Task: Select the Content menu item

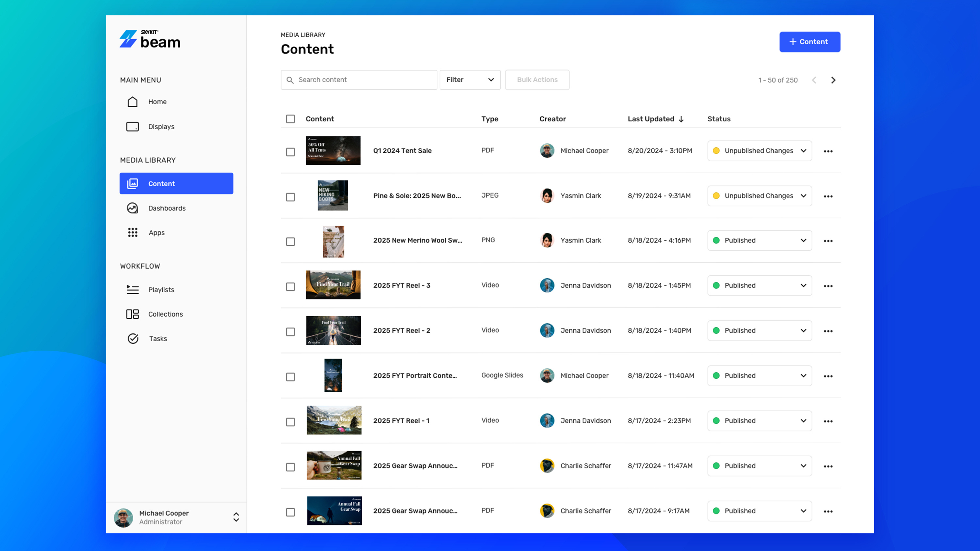Action: tap(176, 183)
